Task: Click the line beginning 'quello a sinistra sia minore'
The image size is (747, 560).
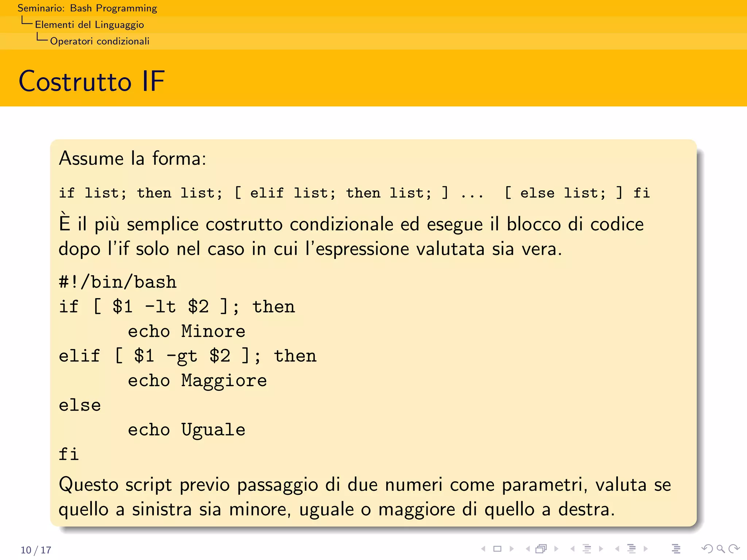Action: [x=337, y=509]
